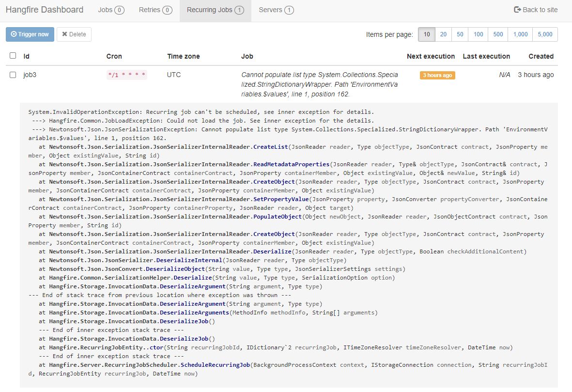The height and width of the screenshot is (392, 572).
Task: Click 'Hangfire.Common.JobLoadException' line in stack trace
Action: click(x=203, y=121)
